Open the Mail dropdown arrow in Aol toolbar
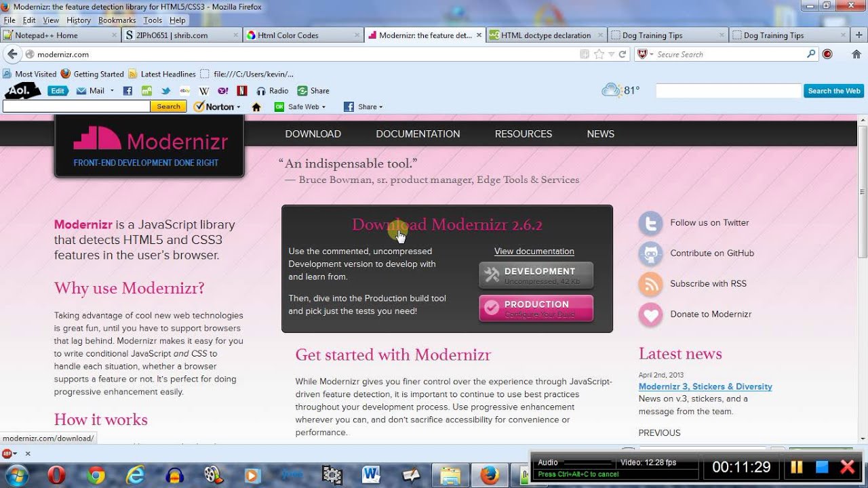868x488 pixels. 111,91
